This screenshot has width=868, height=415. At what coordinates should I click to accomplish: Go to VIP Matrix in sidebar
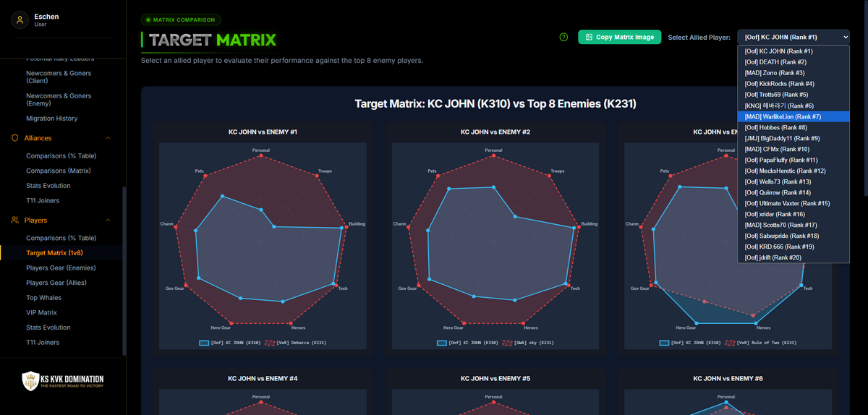41,312
